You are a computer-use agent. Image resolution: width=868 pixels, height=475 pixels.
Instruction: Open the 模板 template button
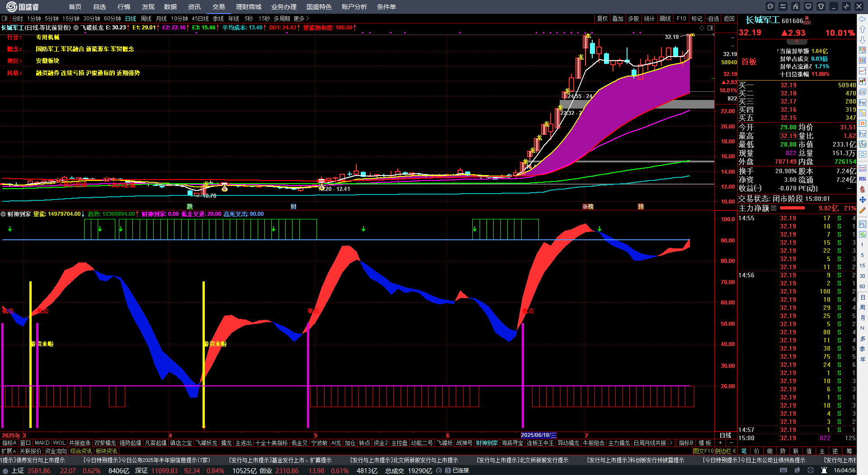pyautogui.click(x=705, y=443)
